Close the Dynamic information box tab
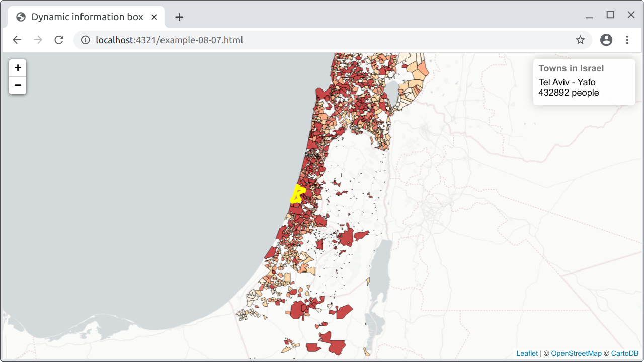This screenshot has height=362, width=644. 154,17
